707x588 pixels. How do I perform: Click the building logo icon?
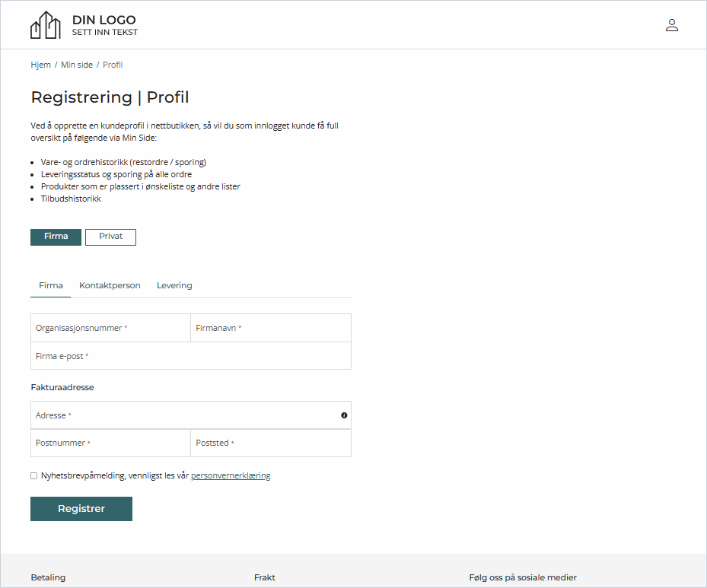pyautogui.click(x=45, y=25)
